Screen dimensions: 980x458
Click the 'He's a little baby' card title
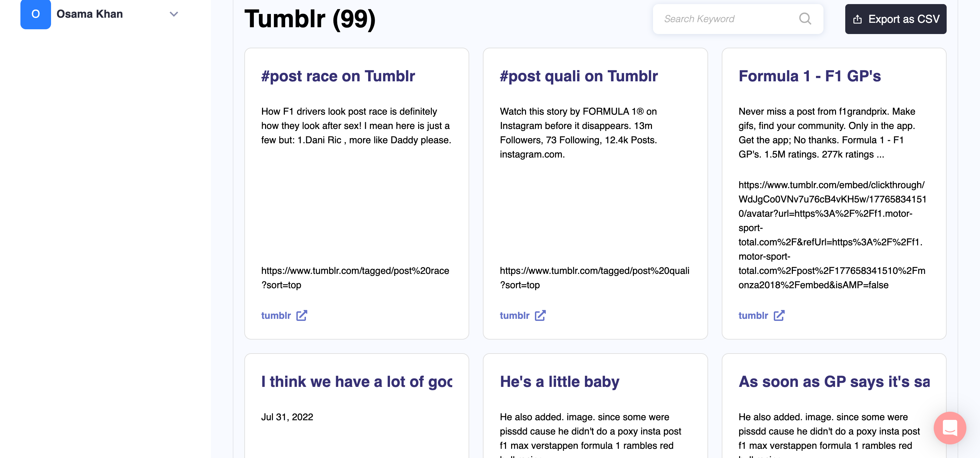tap(559, 381)
